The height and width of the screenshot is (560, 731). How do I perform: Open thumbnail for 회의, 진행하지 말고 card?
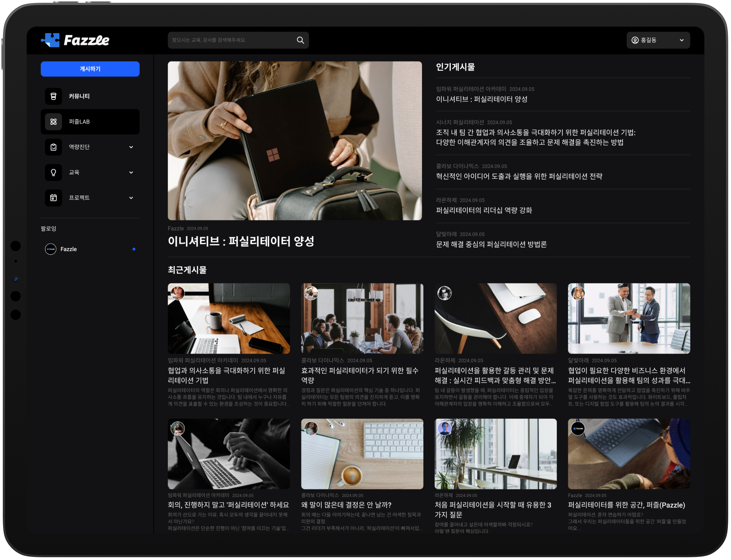[x=229, y=454]
